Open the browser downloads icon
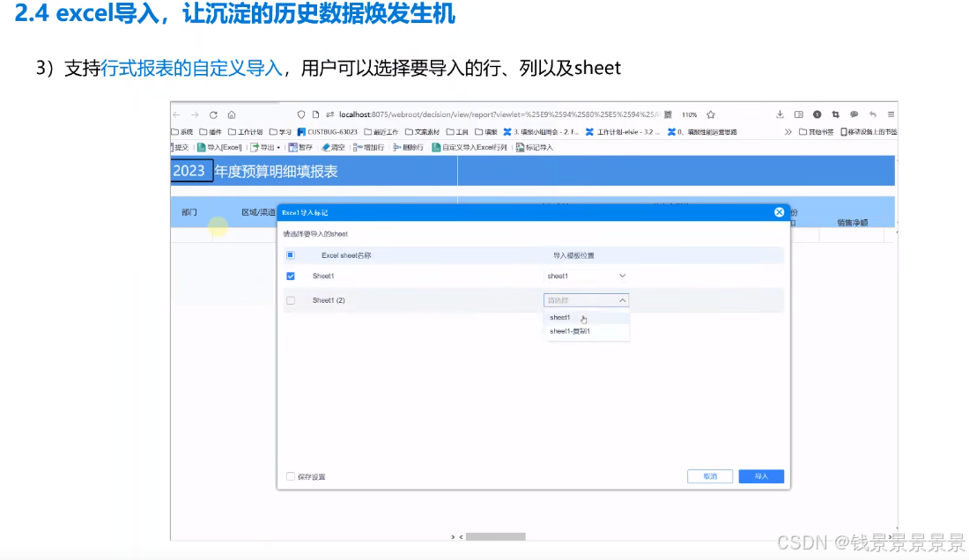The image size is (969, 560). 780,114
